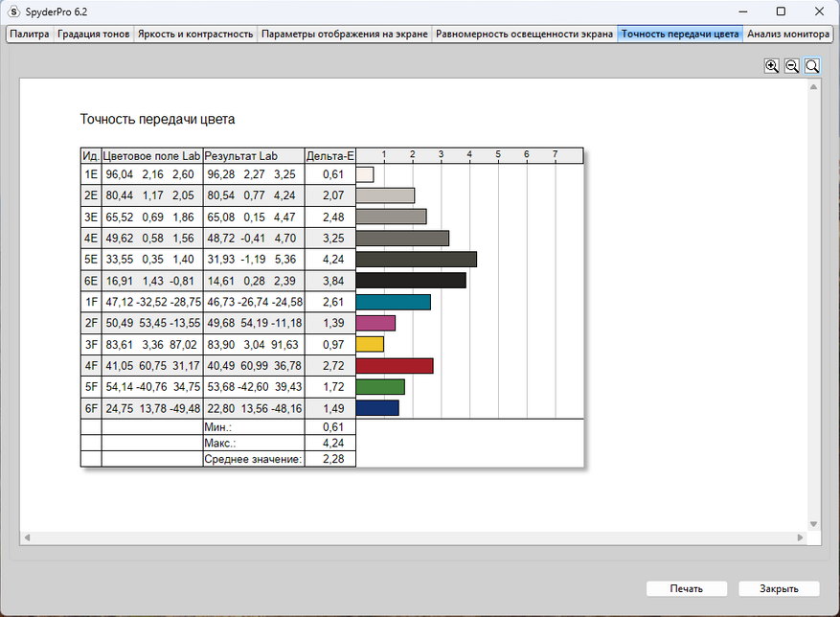
Task: Open the Палитра tab
Action: point(30,34)
